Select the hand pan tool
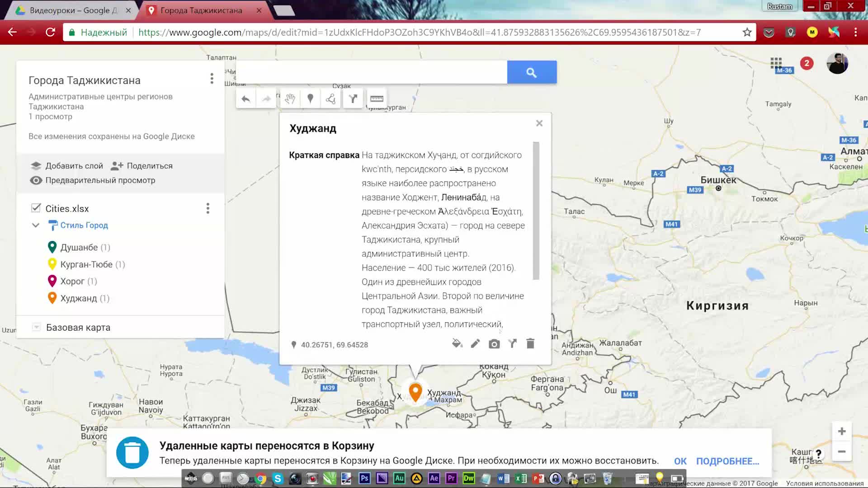Image resolution: width=868 pixels, height=488 pixels. pos(290,99)
